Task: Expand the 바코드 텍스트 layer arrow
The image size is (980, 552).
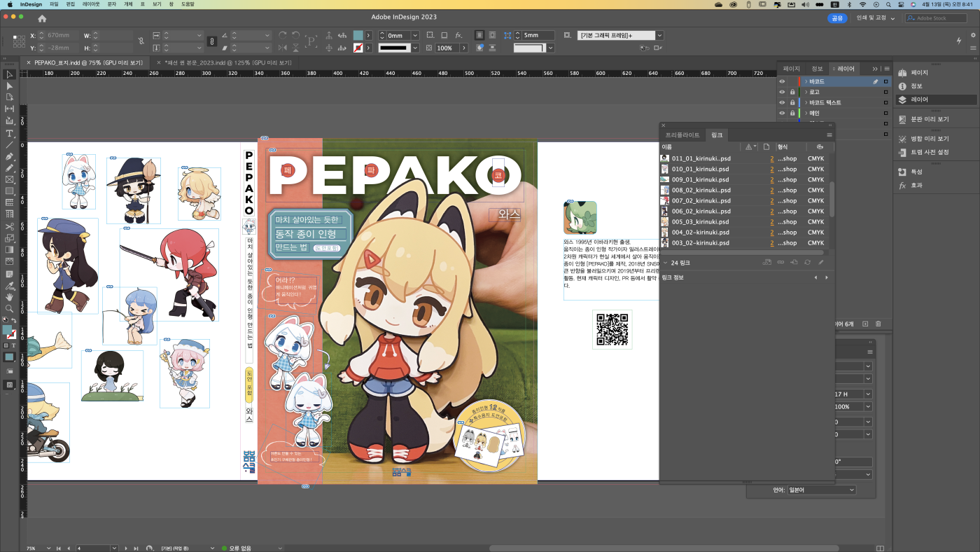Action: (806, 102)
